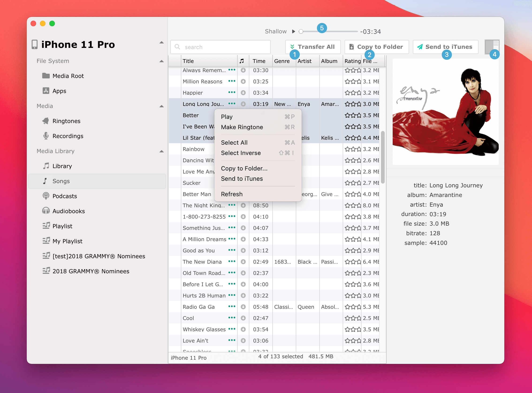Play the Shallow track
The height and width of the screenshot is (393, 532).
click(x=294, y=31)
